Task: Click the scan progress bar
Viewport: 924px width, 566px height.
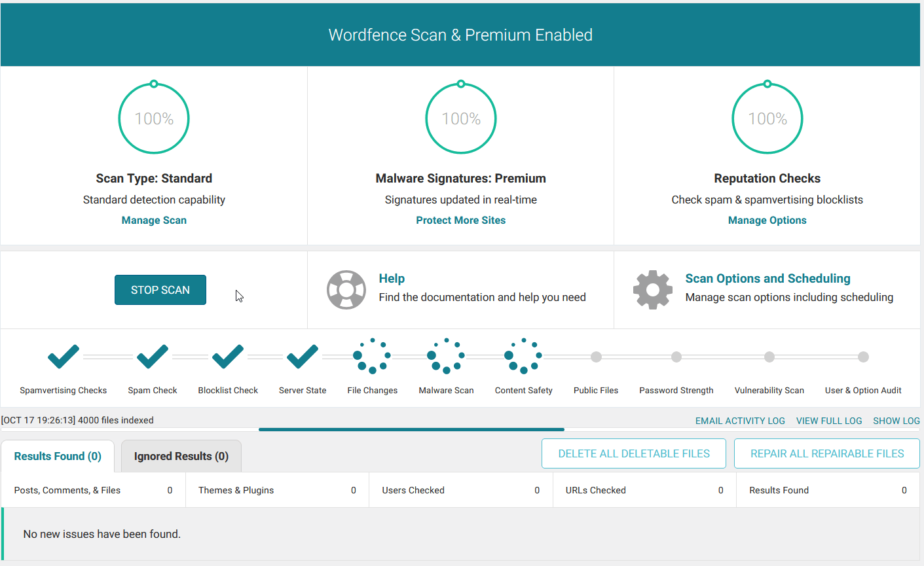Action: [412, 430]
